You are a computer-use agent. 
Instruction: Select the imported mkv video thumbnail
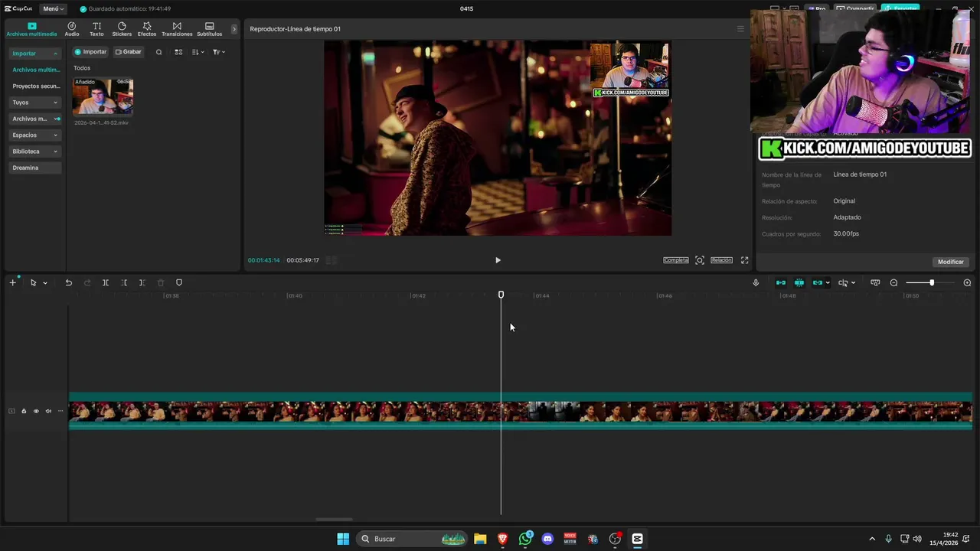[x=103, y=96]
